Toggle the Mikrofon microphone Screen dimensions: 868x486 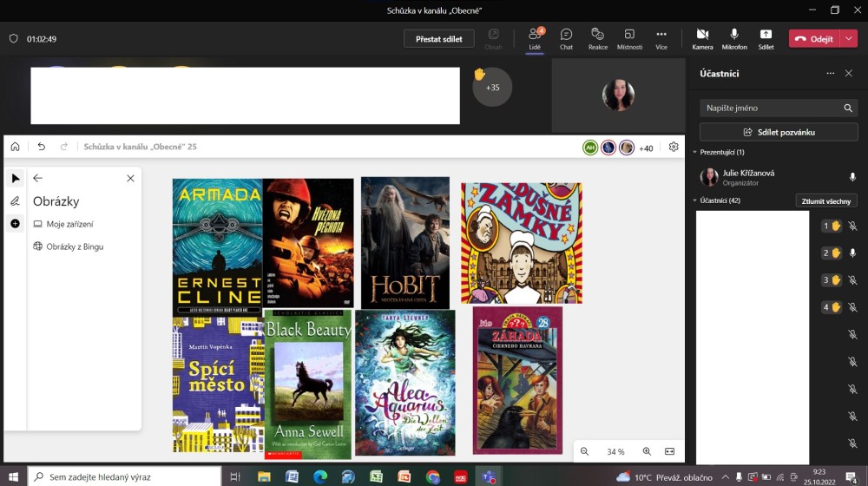pyautogui.click(x=734, y=39)
